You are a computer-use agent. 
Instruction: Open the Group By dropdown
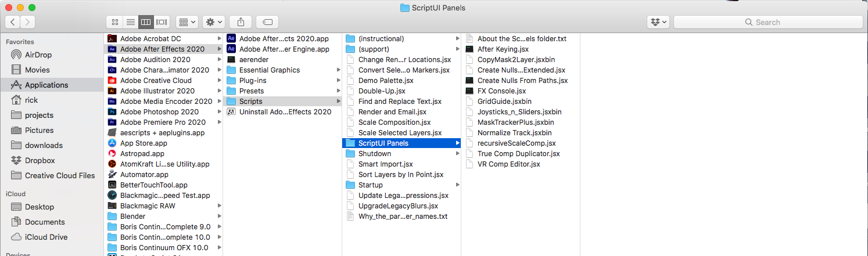pyautogui.click(x=187, y=22)
